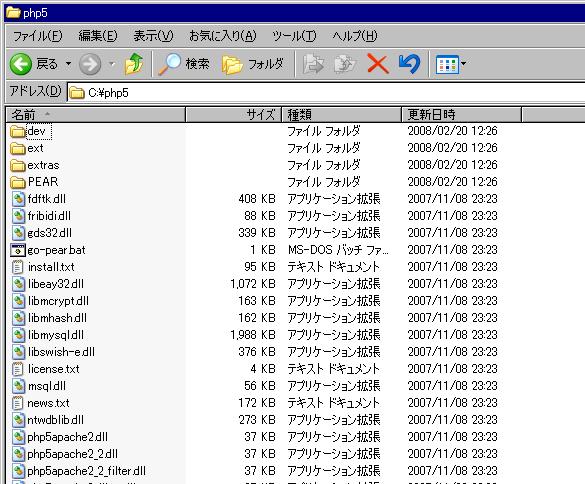The height and width of the screenshot is (484, 585).
Task: Expand the Back history dropdown arrow
Action: [x=68, y=64]
